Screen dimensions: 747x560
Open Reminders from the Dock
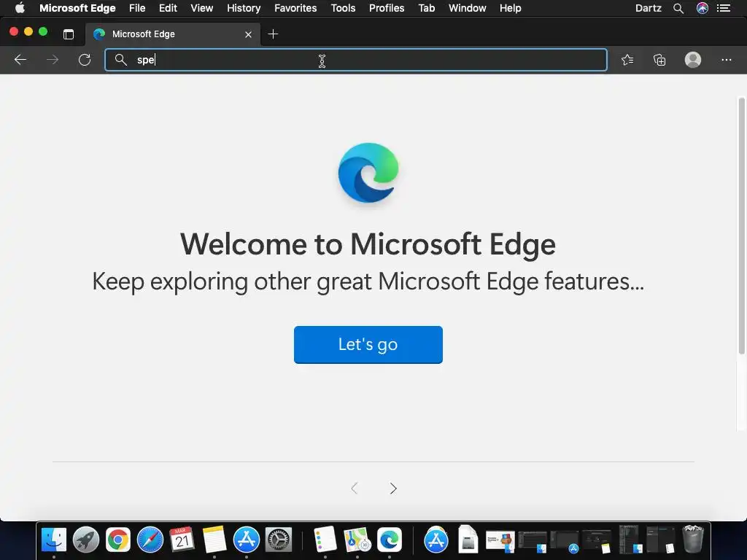325,540
